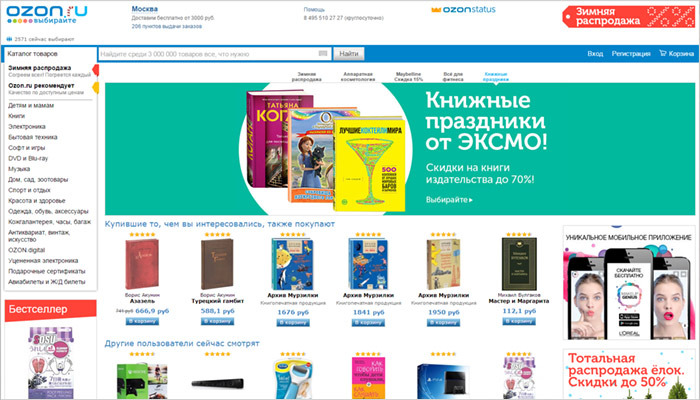Focus the product search input field
700x400 pixels.
pyautogui.click(x=215, y=54)
